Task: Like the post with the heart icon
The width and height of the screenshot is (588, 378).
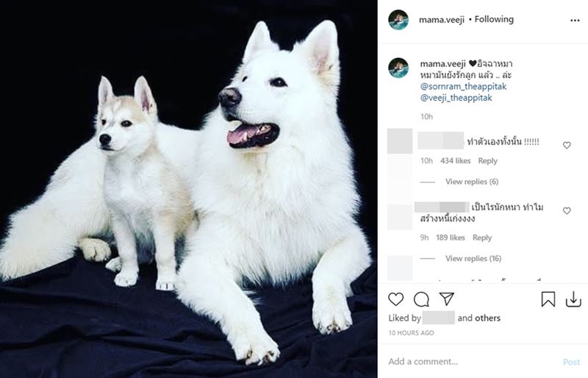Action: pos(395,299)
